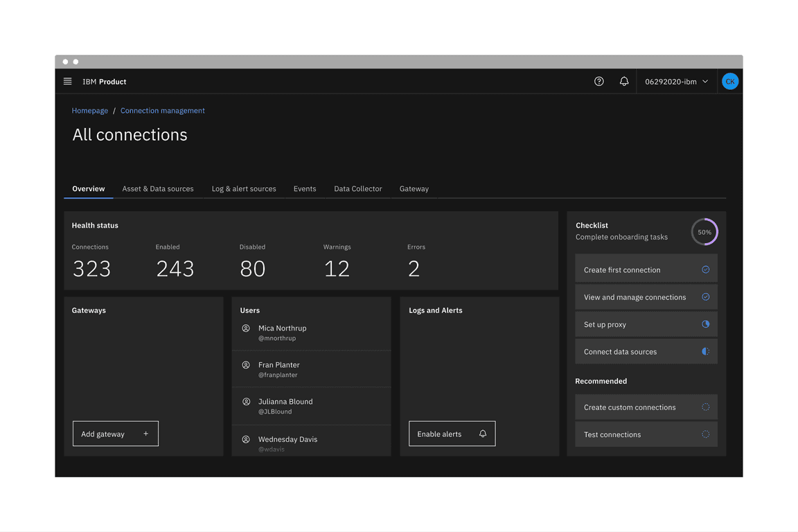This screenshot has width=798, height=532.
Task: Click the Enable alerts button
Action: (x=452, y=434)
